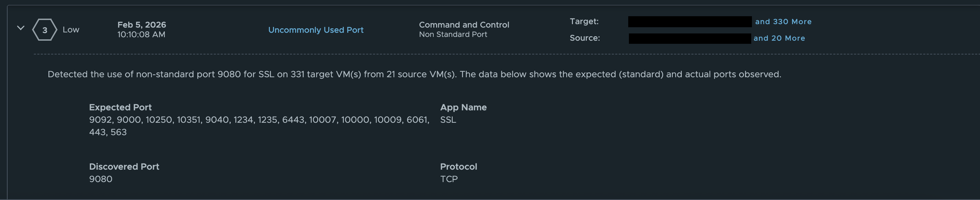Show the 'and 330 More' targets
Image resolution: width=980 pixels, height=200 pixels.
[783, 22]
